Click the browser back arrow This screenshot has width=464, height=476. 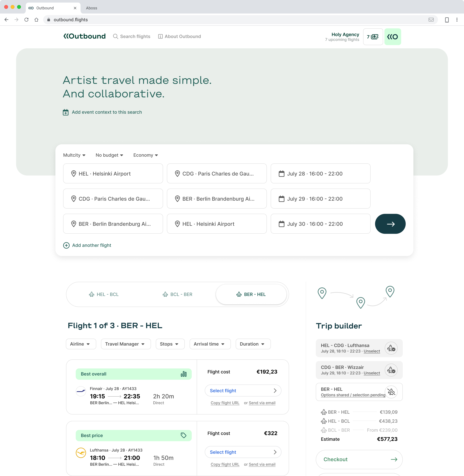[x=7, y=20]
